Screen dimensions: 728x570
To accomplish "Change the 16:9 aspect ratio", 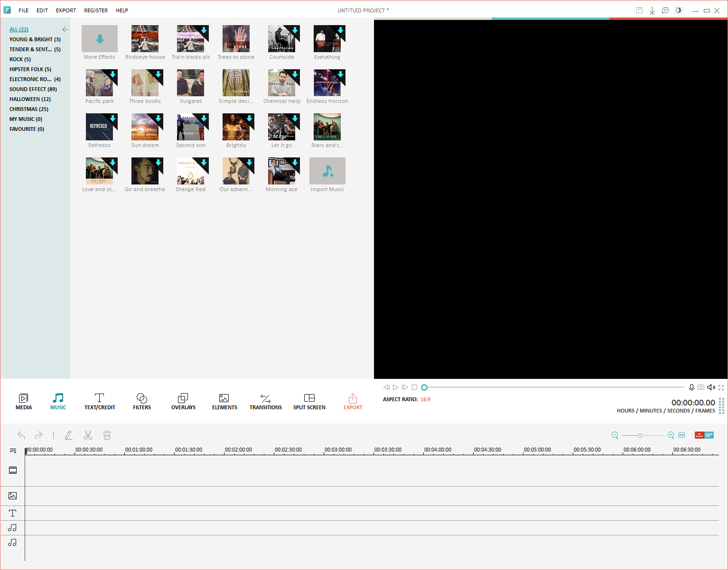I will tap(425, 399).
